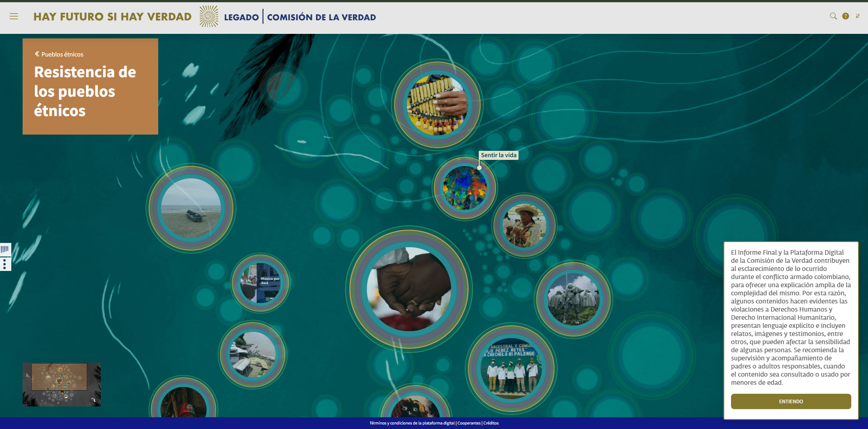The height and width of the screenshot is (429, 868).
Task: Open the three-dot side options icon
Action: coord(5,264)
